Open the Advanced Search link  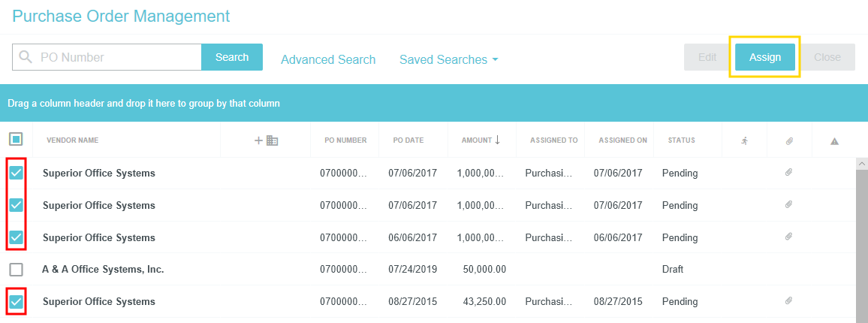(328, 59)
